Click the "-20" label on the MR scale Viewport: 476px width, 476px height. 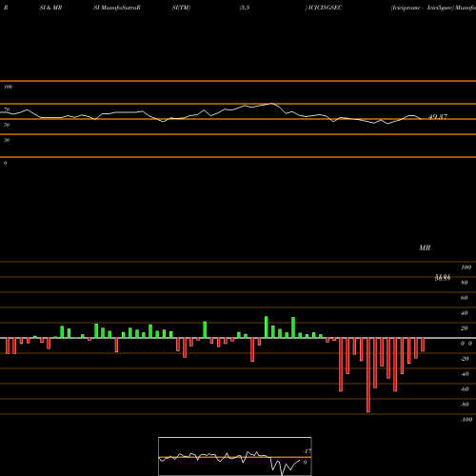coord(465,359)
